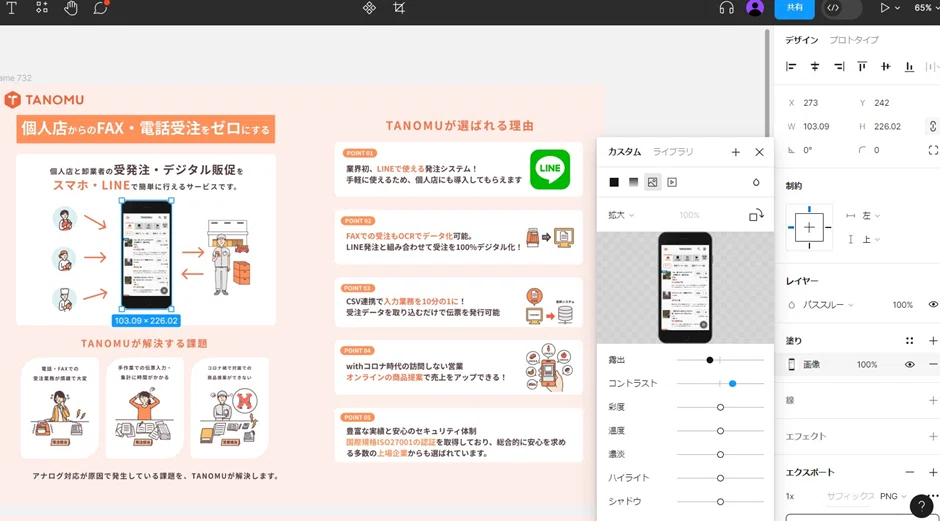Viewport: 940px width, 521px height.
Task: Toggle 画像 fill visibility eye
Action: point(909,365)
